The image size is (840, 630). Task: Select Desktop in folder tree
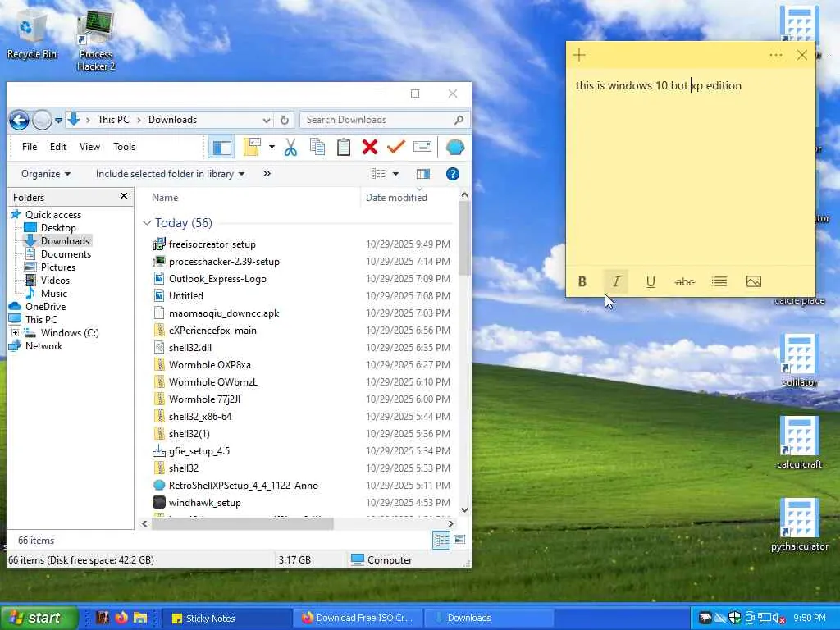coord(58,228)
